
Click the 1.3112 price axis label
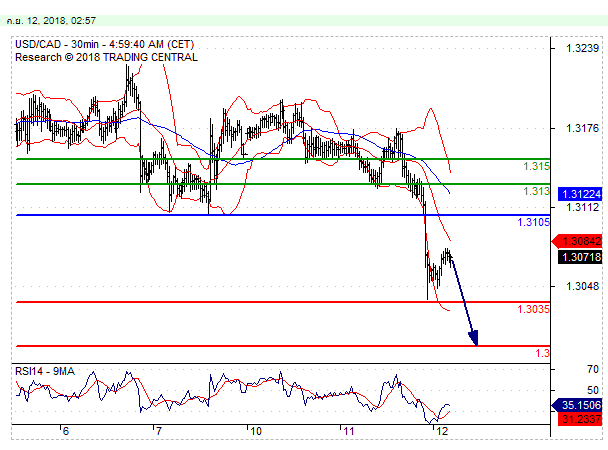coord(582,207)
